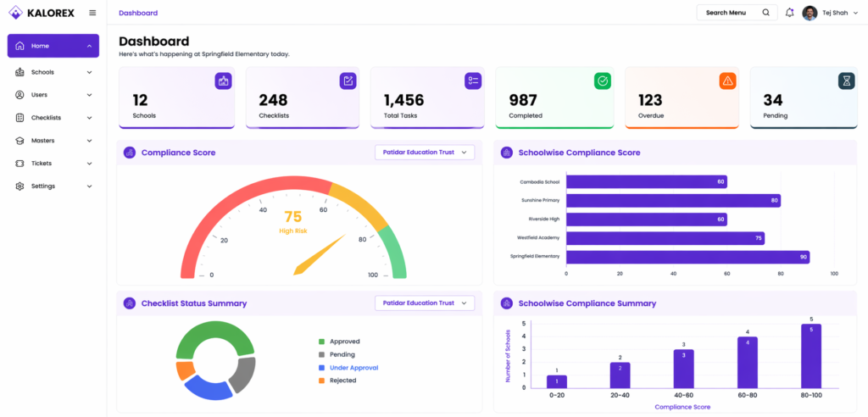
Task: Open notifications via the bell icon
Action: coord(789,13)
